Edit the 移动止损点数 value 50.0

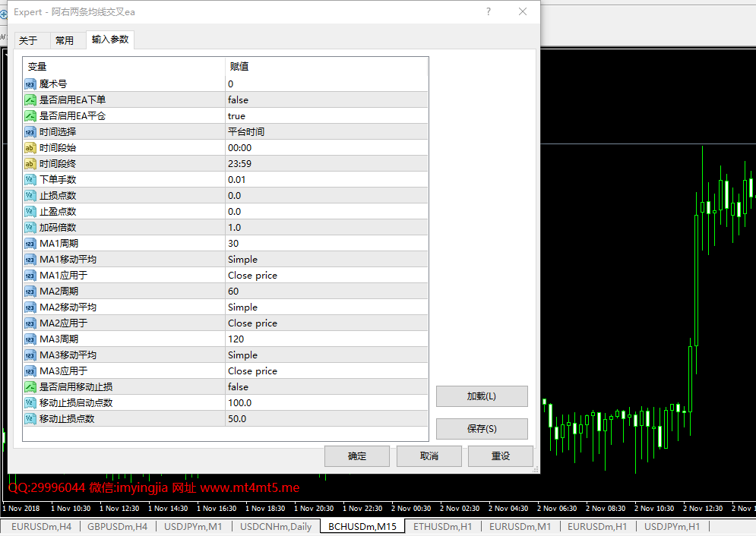(x=327, y=418)
